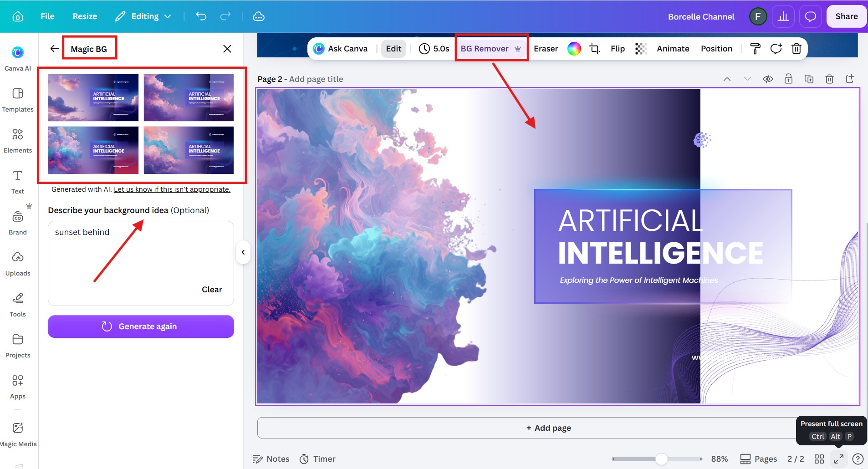Duplicate page 2

point(809,79)
